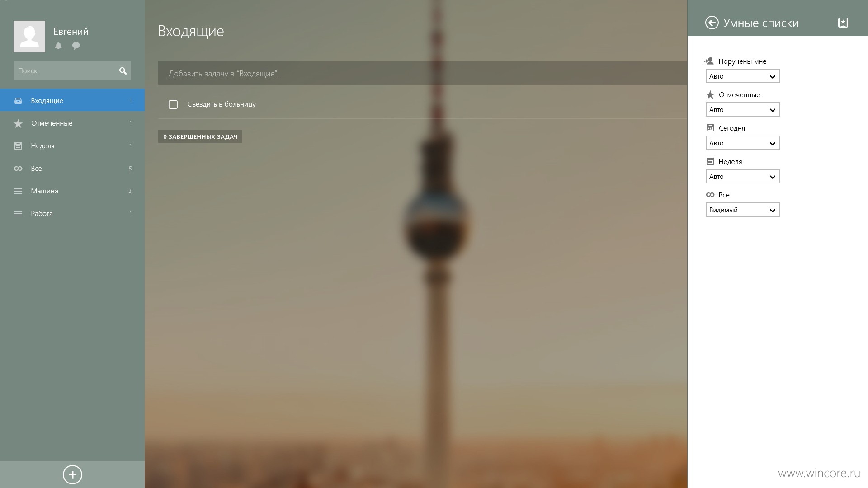
Task: Add a new list with plus button
Action: coord(72,474)
